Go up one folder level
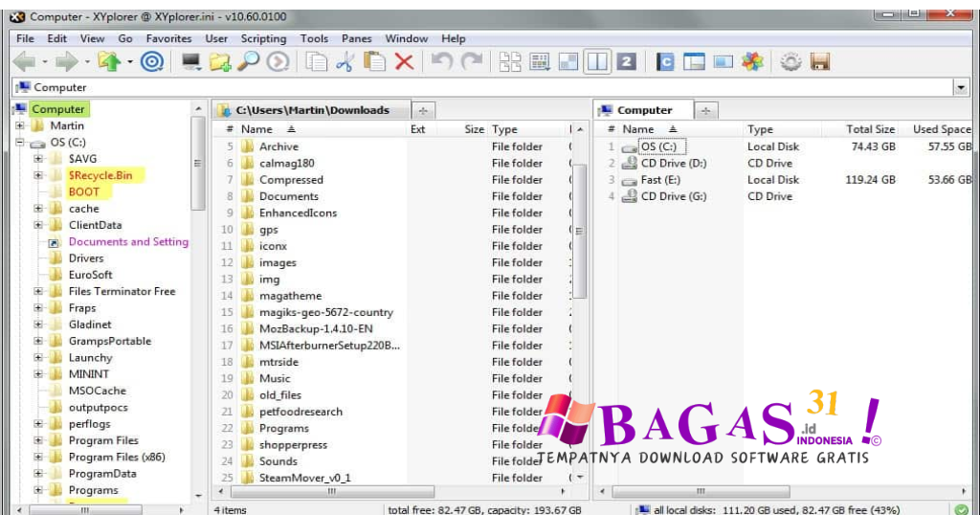The image size is (980, 515). pos(109,62)
